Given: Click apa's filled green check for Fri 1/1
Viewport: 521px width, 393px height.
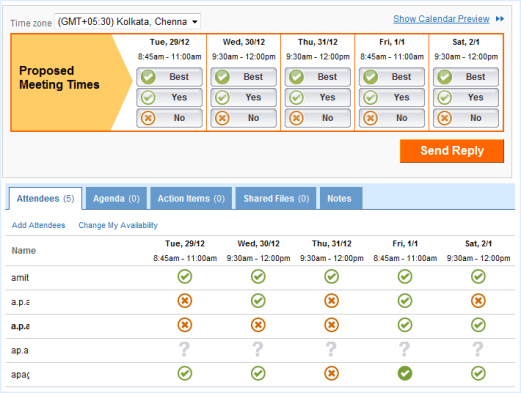Looking at the screenshot, I should coord(405,373).
